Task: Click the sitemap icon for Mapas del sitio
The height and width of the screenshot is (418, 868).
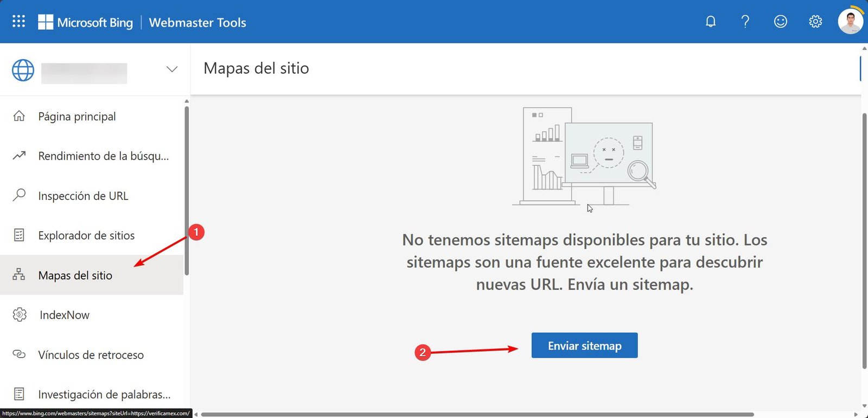Action: click(x=19, y=274)
